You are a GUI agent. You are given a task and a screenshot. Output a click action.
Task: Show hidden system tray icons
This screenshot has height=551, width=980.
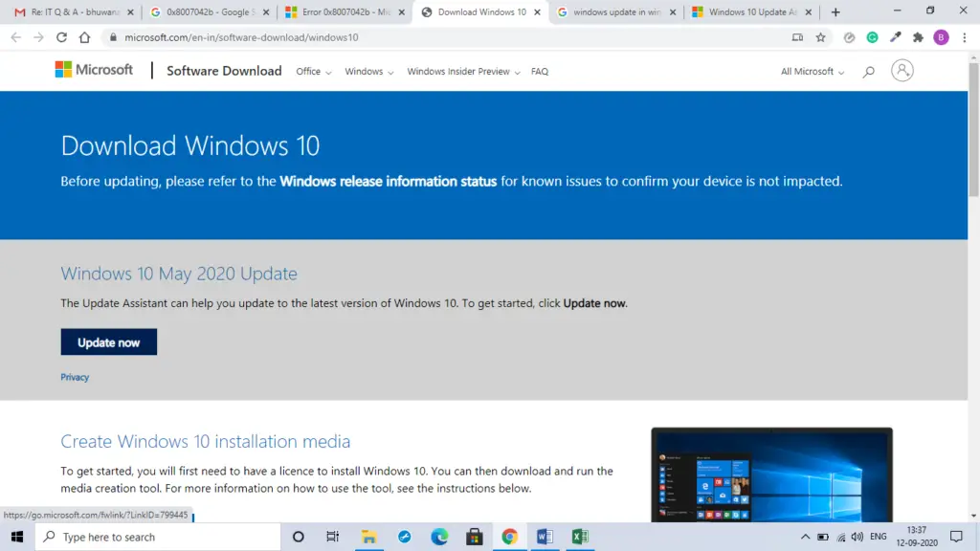[805, 537]
